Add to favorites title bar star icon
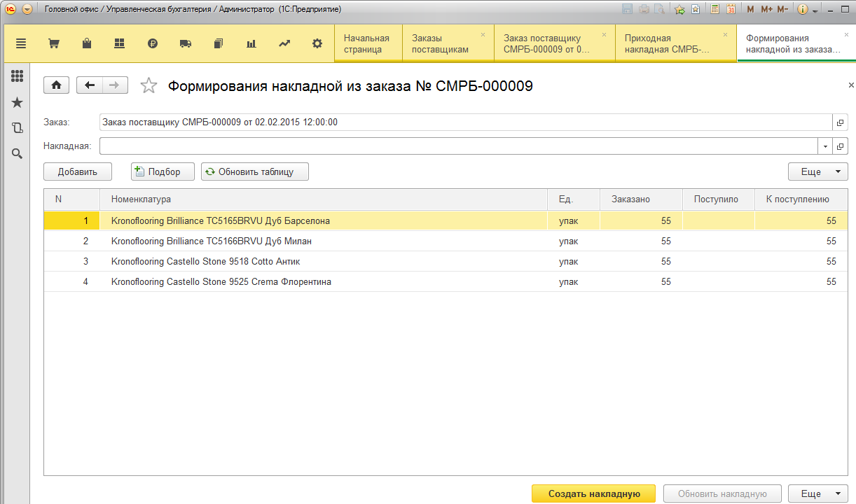 (679, 9)
